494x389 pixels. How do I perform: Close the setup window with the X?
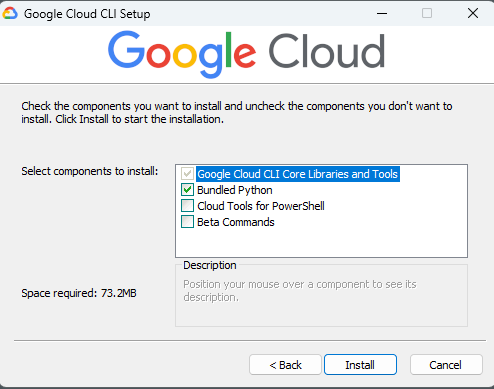(x=473, y=13)
